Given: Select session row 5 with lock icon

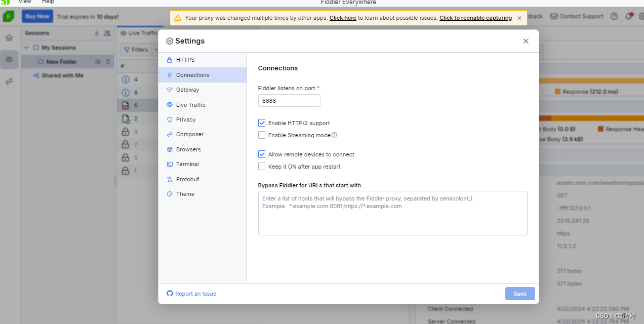Looking at the screenshot, I should [138, 157].
